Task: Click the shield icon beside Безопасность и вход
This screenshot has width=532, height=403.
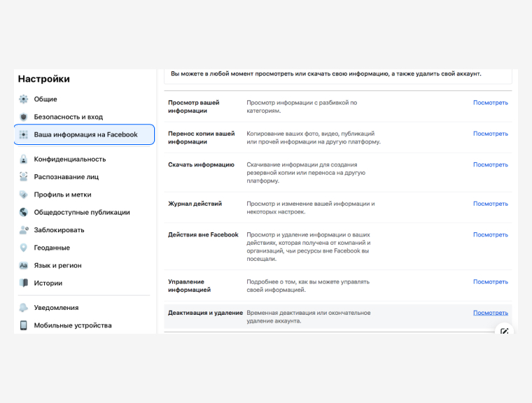Action: (x=24, y=117)
